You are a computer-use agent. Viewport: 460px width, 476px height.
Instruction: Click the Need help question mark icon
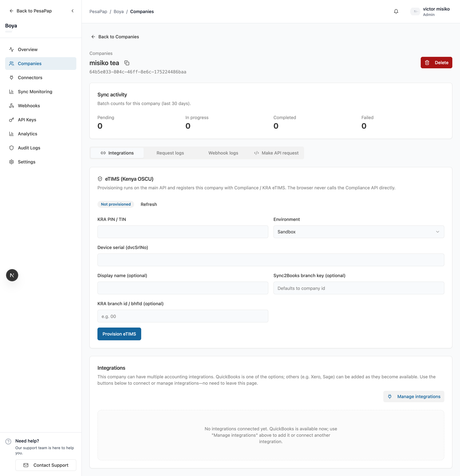8,441
